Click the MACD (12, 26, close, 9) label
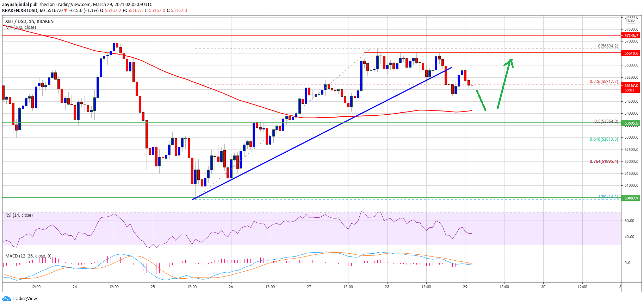Image resolution: width=644 pixels, height=305 pixels. pos(28,256)
